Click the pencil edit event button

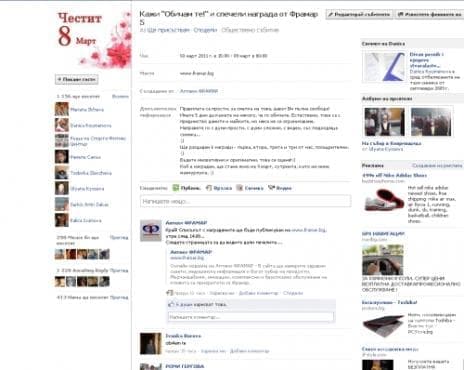(x=359, y=14)
